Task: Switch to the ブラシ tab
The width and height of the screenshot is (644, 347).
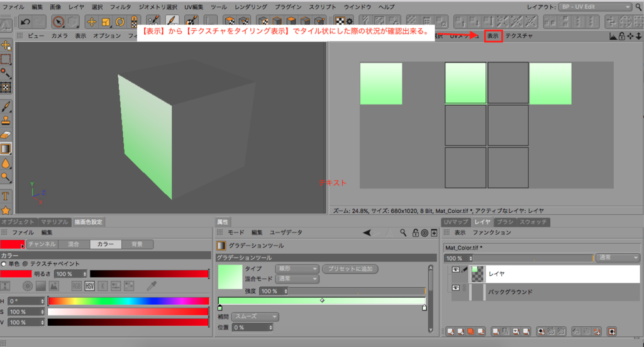Action: pyautogui.click(x=505, y=222)
